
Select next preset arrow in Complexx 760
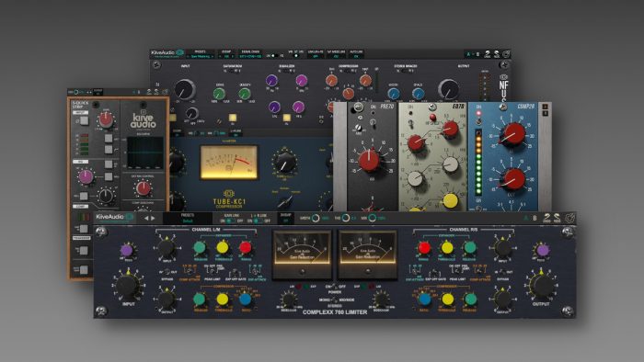click(154, 218)
